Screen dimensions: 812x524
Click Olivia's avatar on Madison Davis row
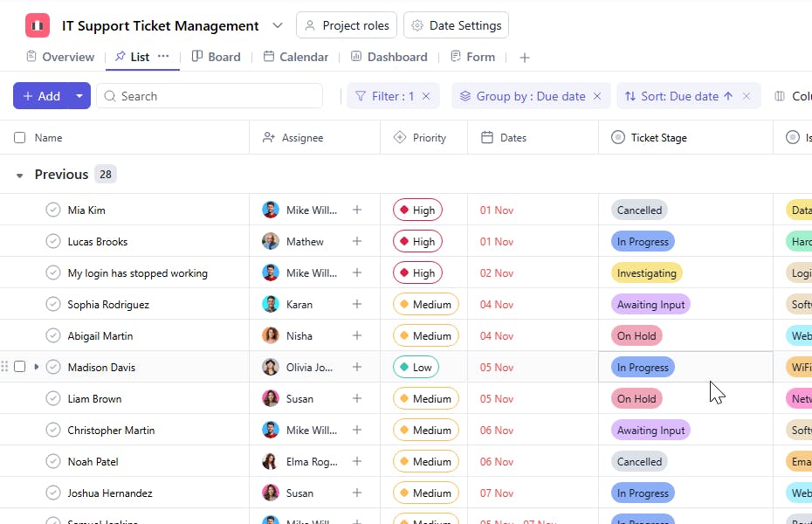[271, 367]
